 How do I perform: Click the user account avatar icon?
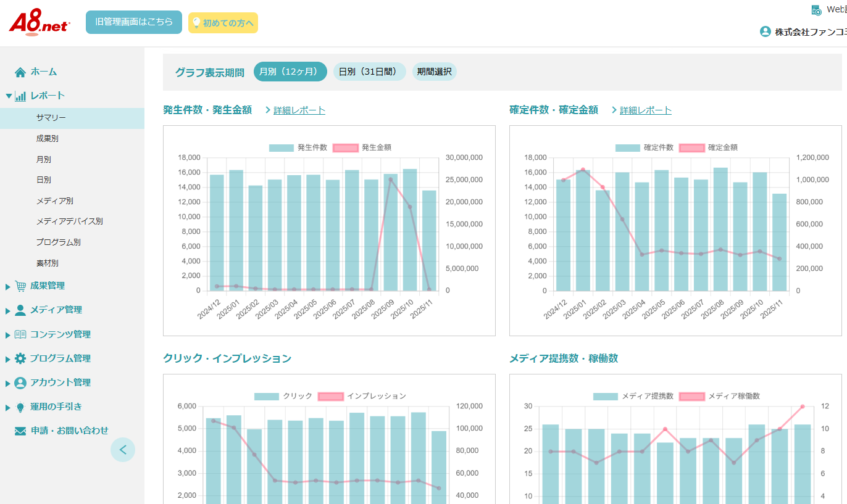[766, 31]
